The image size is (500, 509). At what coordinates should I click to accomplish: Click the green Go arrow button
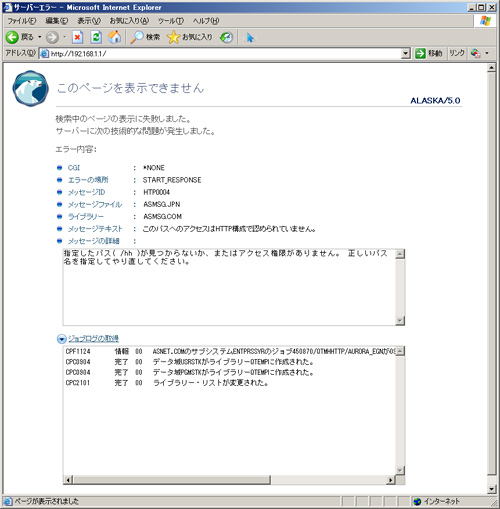point(420,53)
